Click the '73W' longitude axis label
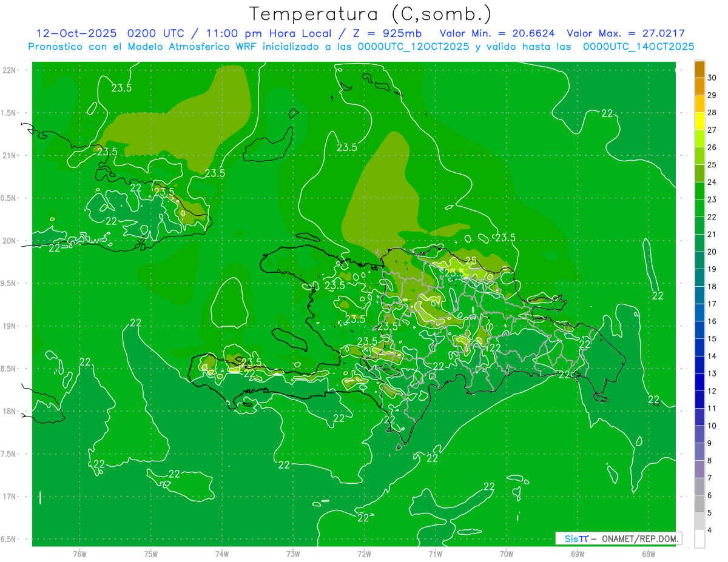This screenshot has height=562, width=728. point(293,554)
